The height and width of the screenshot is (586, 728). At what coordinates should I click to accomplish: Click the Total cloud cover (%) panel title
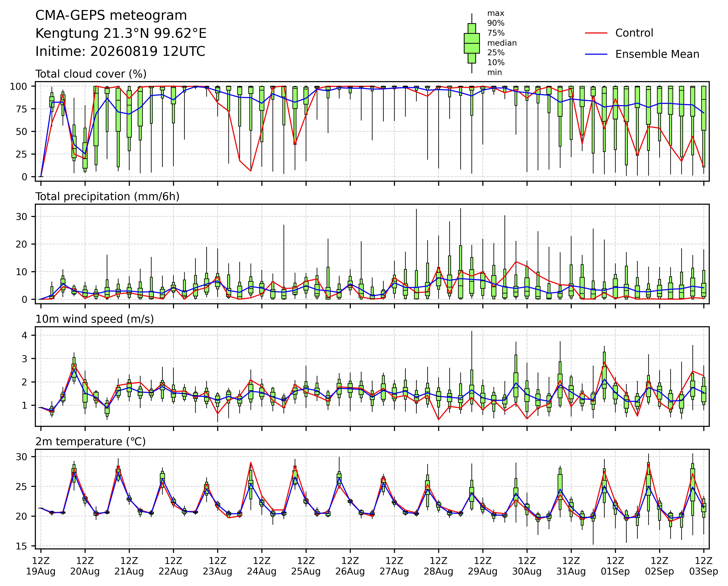(x=91, y=74)
